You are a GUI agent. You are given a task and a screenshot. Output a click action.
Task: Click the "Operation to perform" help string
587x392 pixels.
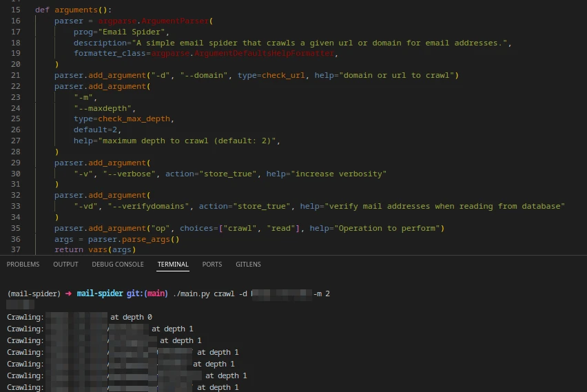(387, 228)
